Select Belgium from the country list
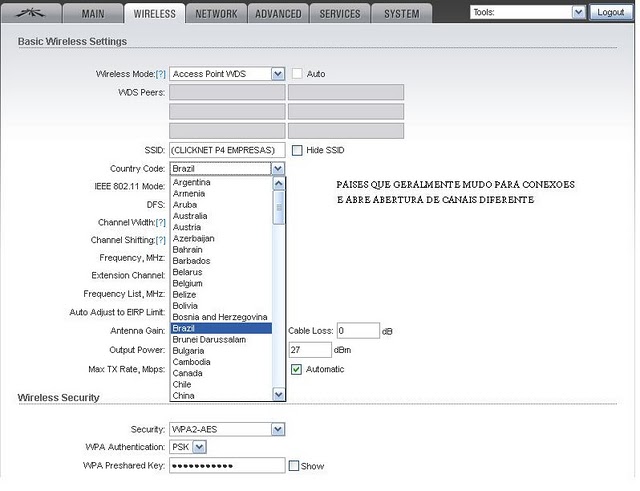The image size is (640, 491). (x=221, y=283)
